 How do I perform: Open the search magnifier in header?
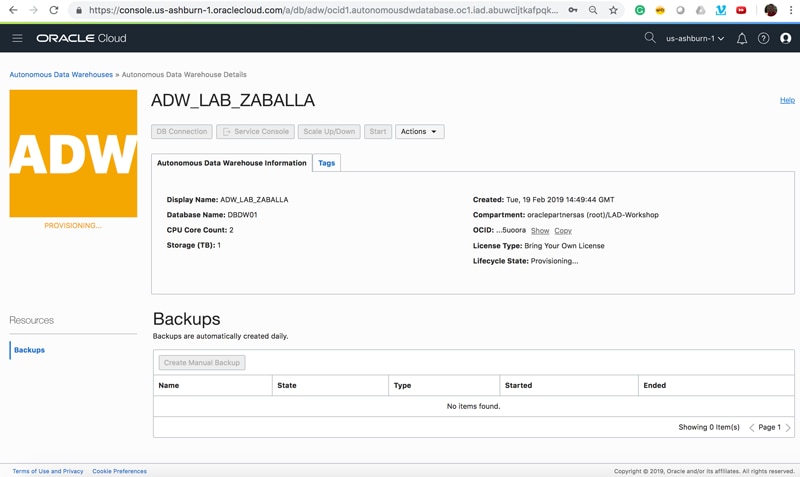click(649, 38)
